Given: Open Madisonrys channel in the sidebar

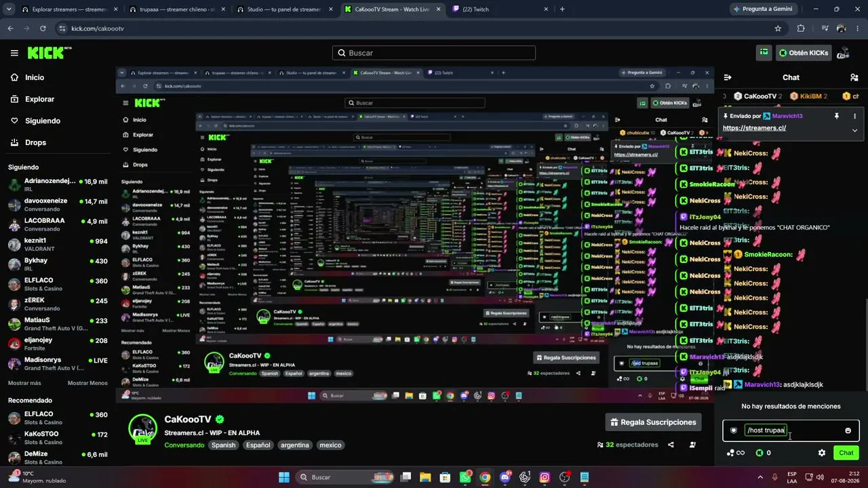Looking at the screenshot, I should (x=58, y=363).
